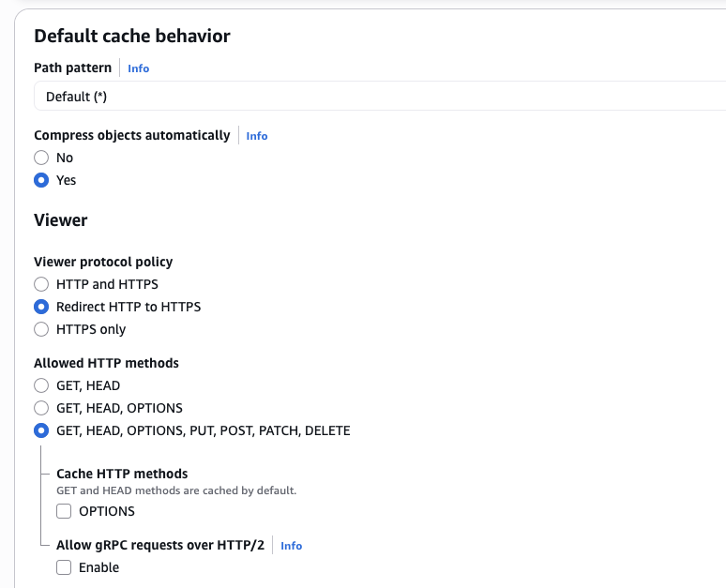Image resolution: width=726 pixels, height=588 pixels.
Task: Choose HTTPS only viewer protocol policy
Action: tap(41, 329)
